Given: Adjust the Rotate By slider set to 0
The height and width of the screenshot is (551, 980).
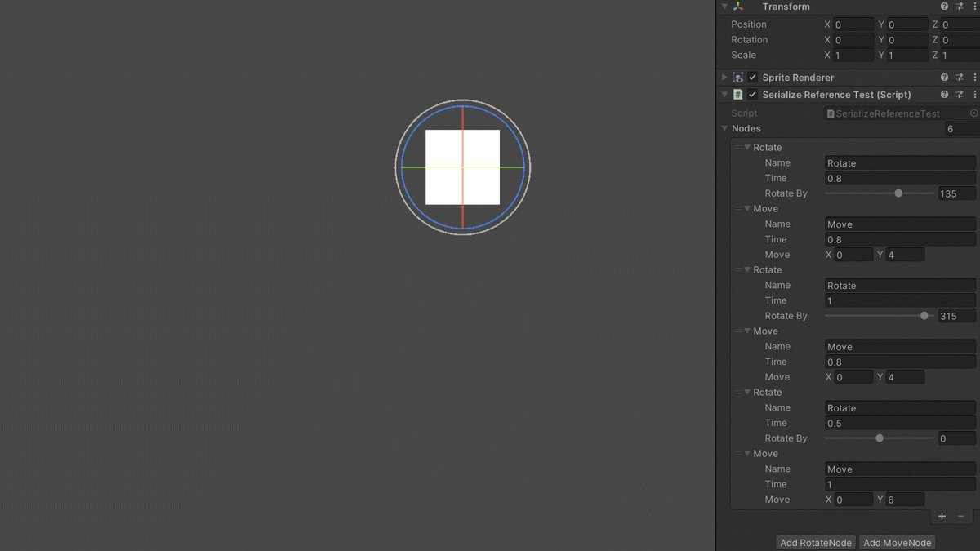Looking at the screenshot, I should [x=880, y=438].
